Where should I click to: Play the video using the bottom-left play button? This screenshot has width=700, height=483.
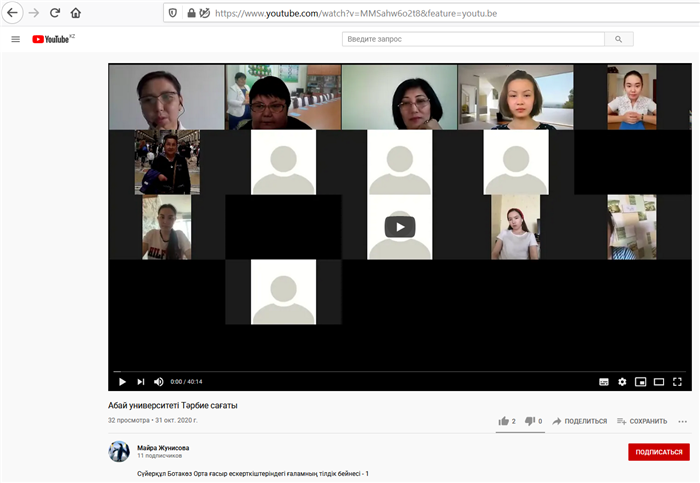click(x=122, y=381)
